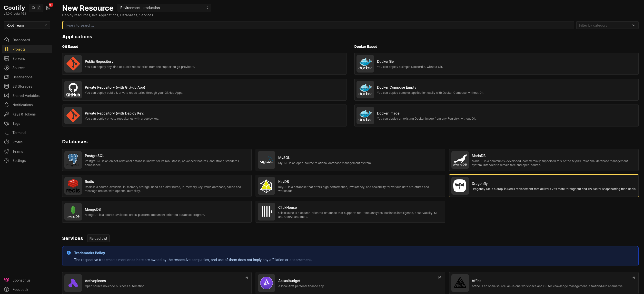Open Terminal from the sidebar

[x=19, y=133]
